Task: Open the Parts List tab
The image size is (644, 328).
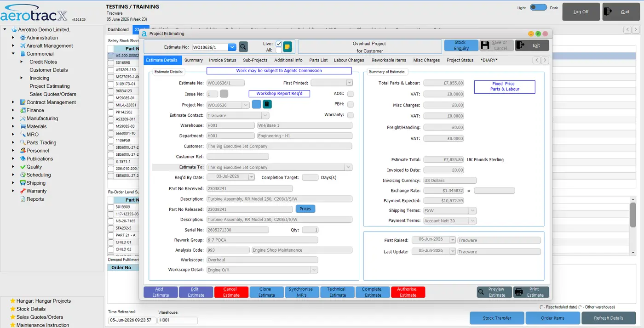Action: point(318,60)
